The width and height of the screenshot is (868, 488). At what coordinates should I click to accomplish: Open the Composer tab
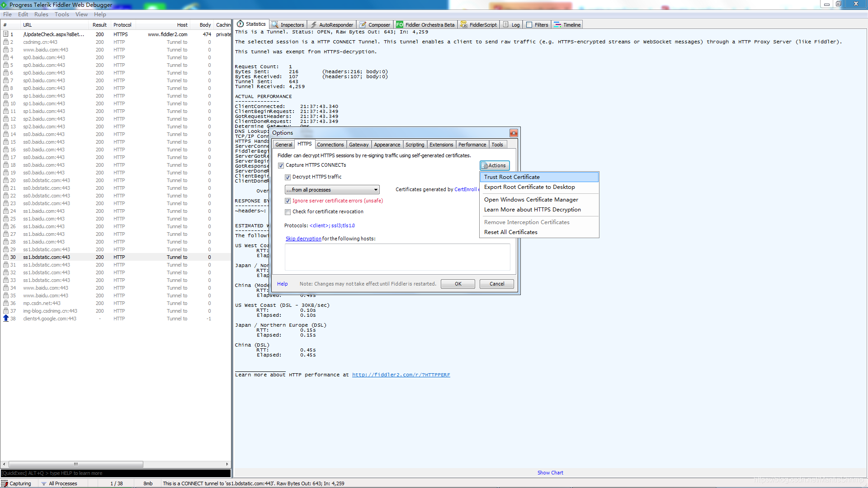[375, 25]
